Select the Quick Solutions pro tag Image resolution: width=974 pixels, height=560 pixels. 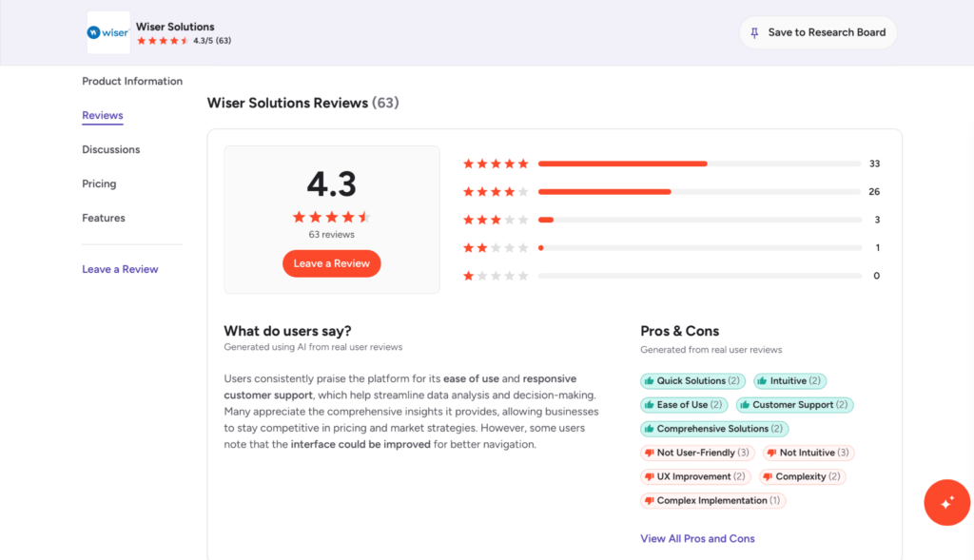pos(692,380)
